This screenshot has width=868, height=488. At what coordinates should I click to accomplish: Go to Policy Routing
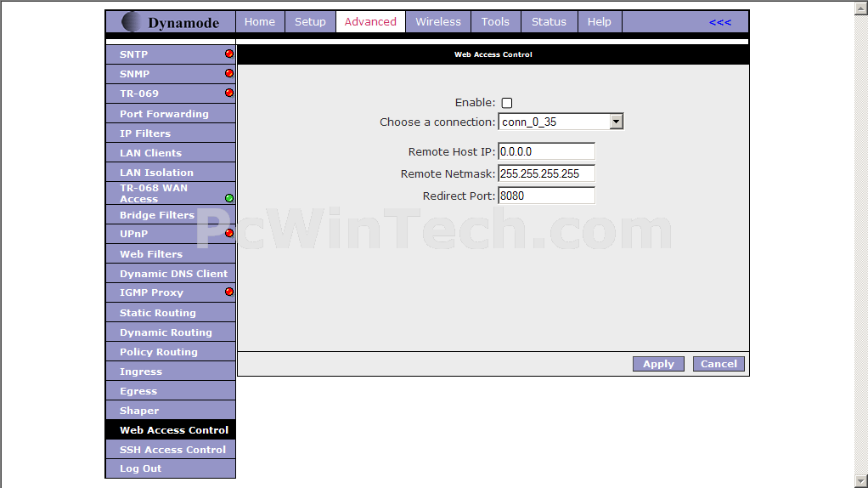pyautogui.click(x=171, y=352)
